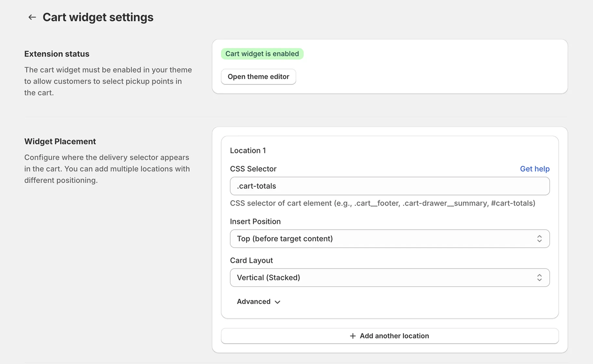Open the Insert Position dropdown
The image size is (593, 364).
[389, 239]
